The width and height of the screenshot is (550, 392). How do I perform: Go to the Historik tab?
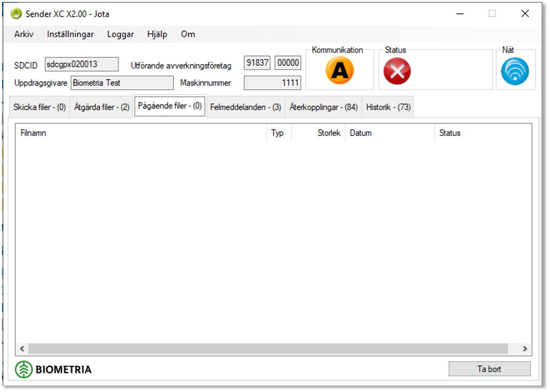[x=388, y=107]
